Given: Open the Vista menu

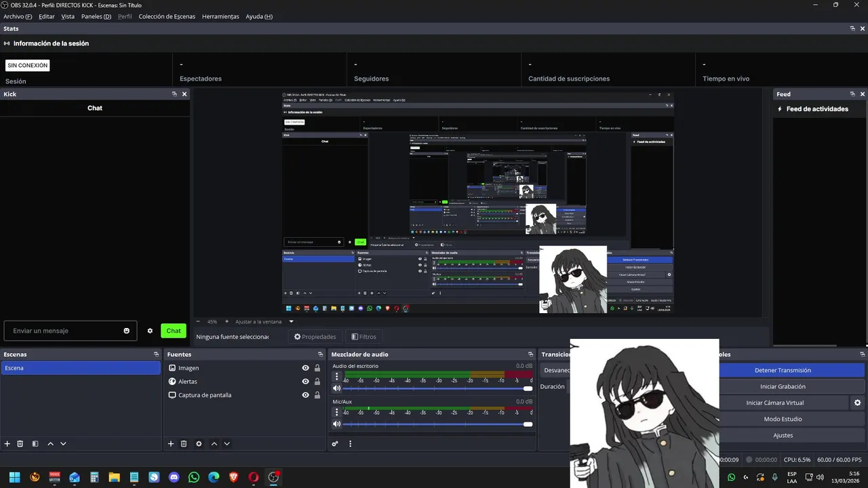Looking at the screenshot, I should (68, 16).
